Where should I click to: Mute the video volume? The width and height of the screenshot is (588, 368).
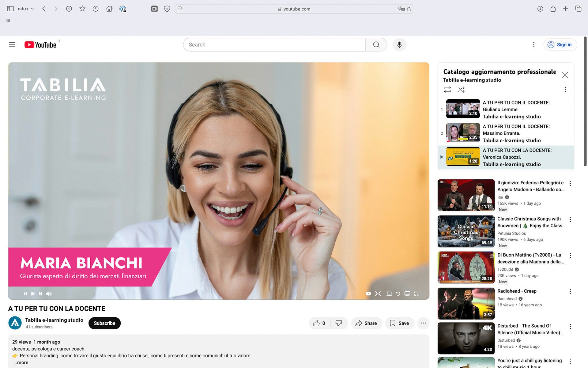49,293
